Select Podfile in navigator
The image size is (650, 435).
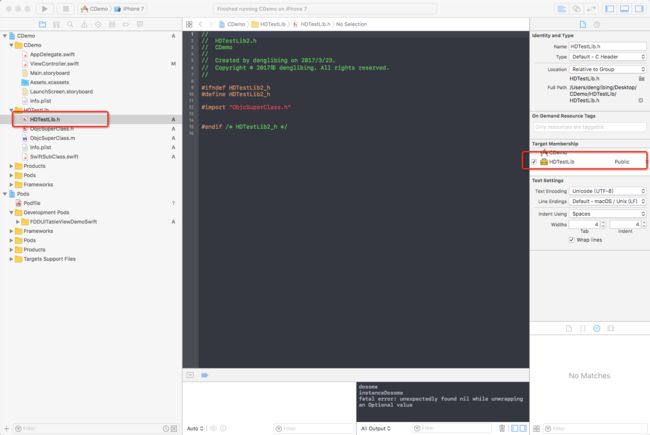pos(32,203)
